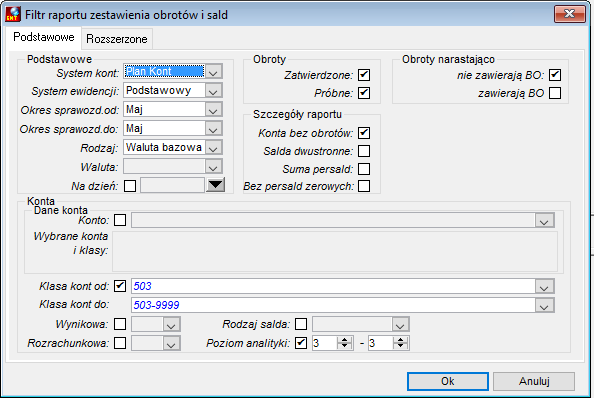
Task: Toggle the Konta bez obrotów checkbox
Action: pos(364,133)
